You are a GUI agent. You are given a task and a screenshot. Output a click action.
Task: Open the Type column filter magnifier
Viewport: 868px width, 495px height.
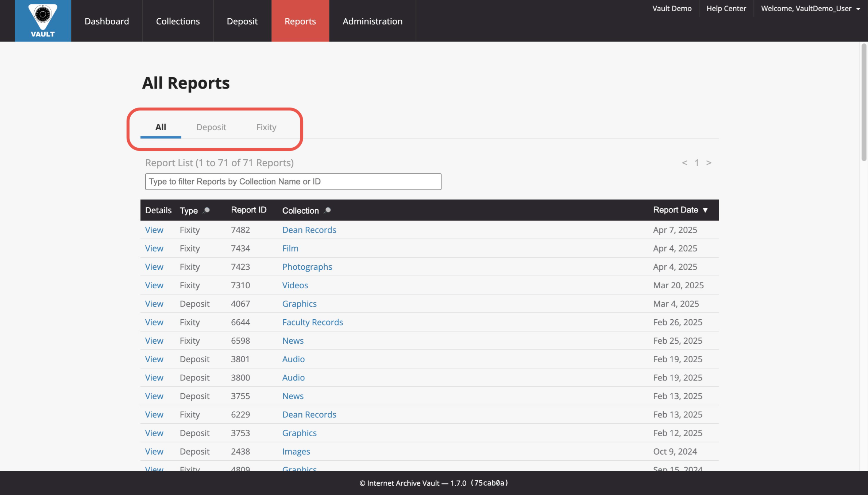(x=207, y=210)
